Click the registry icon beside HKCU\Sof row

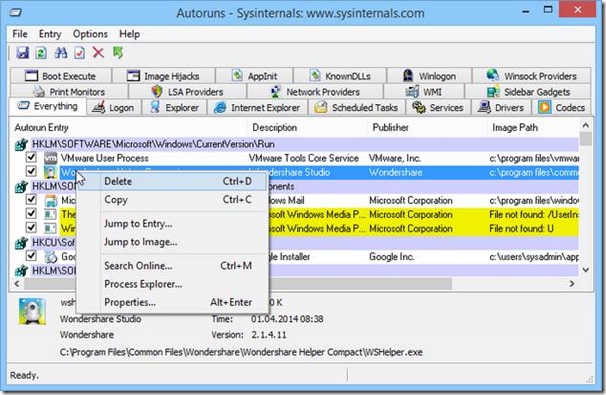(21, 243)
